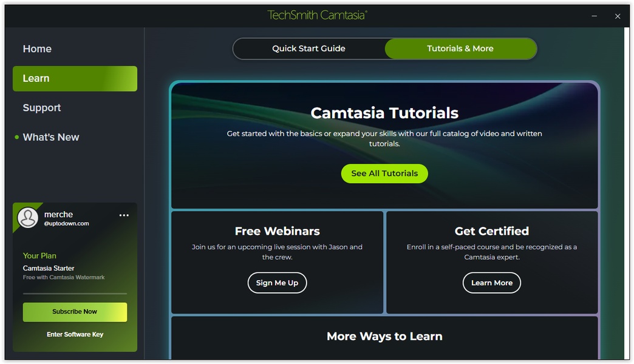Open the Support section
634x364 pixels.
[42, 107]
